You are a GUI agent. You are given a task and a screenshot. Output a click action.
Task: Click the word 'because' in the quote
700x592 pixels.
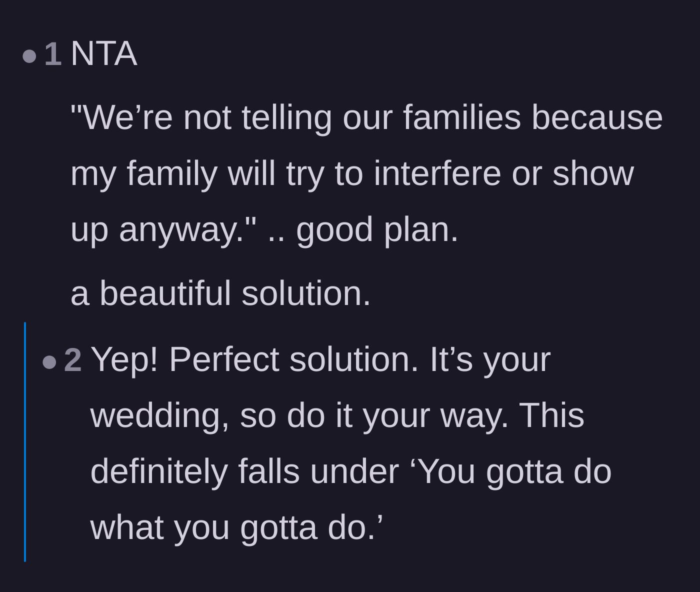(x=597, y=118)
